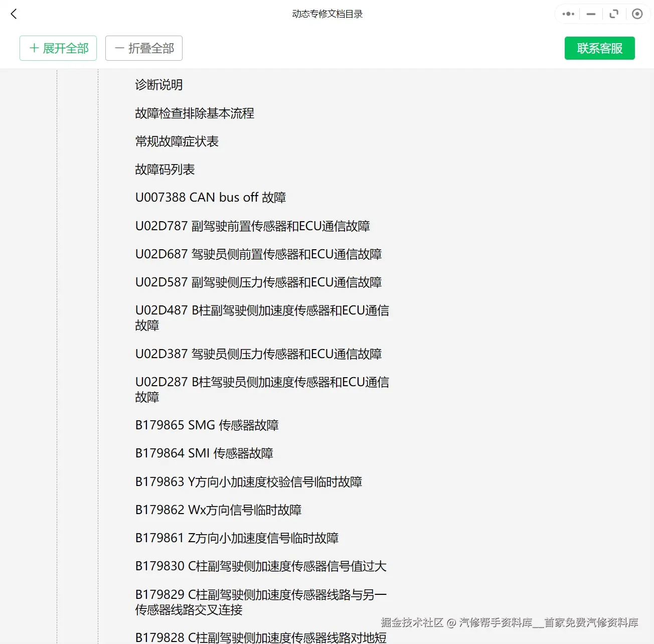Click the back arrow to go back
Viewport: 654px width, 644px height.
tap(14, 14)
